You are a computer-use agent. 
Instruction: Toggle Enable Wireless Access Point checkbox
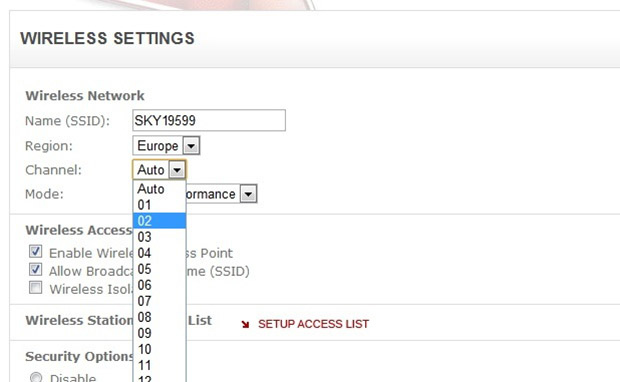(36, 251)
